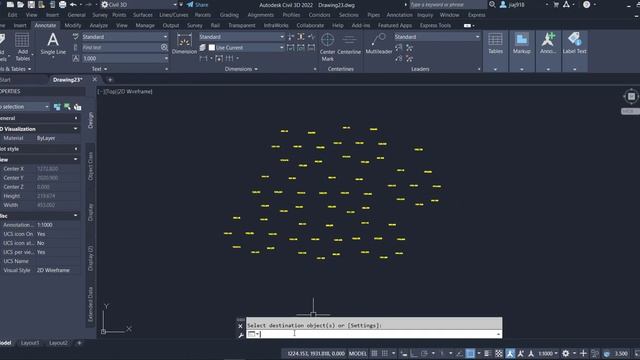The height and width of the screenshot is (360, 640).
Task: Toggle snap mode in status bar
Action: [384, 353]
